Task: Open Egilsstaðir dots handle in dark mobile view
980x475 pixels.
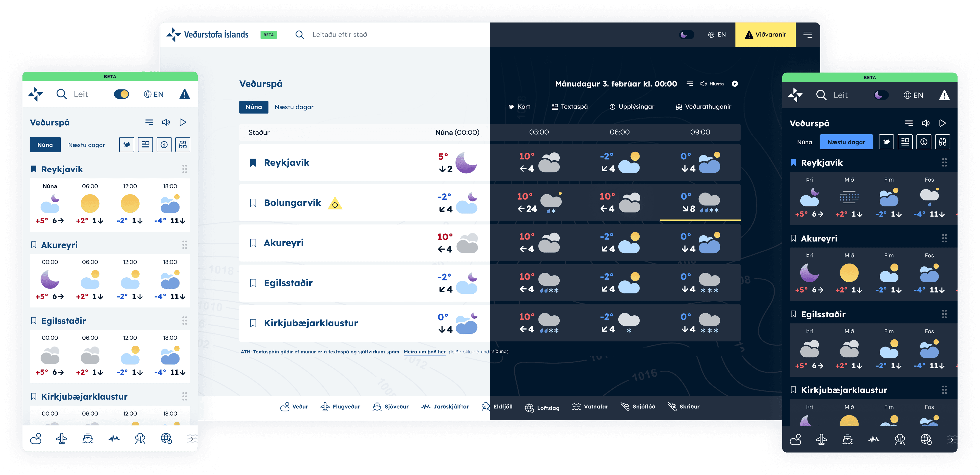Action: click(944, 314)
